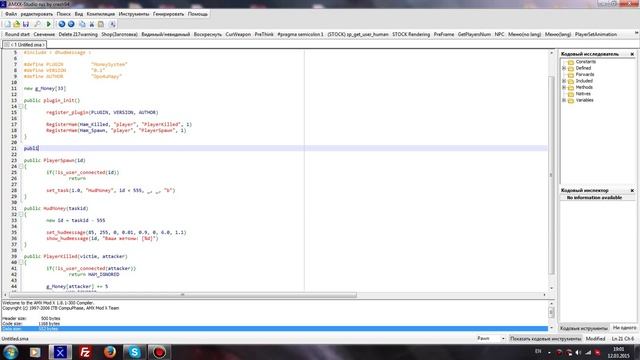The image size is (640, 360).
Task: Click the green Compile arrow icon
Action: (x=49, y=24)
